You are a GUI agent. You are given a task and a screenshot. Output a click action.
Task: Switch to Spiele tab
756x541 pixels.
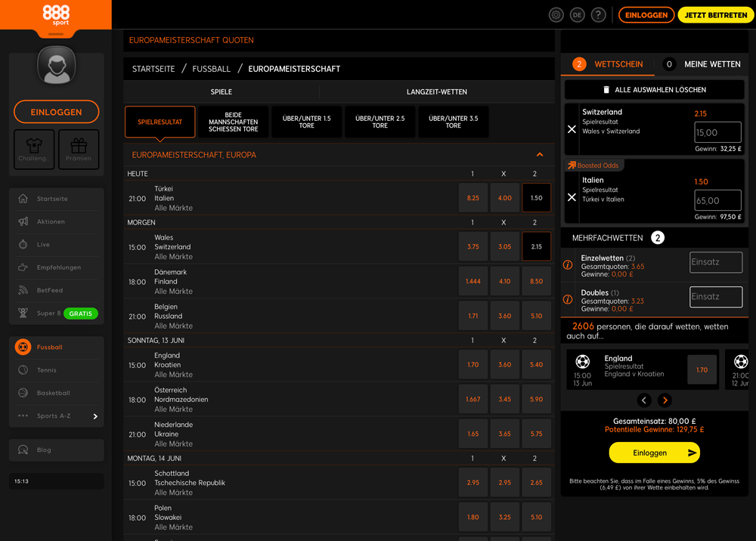[222, 91]
